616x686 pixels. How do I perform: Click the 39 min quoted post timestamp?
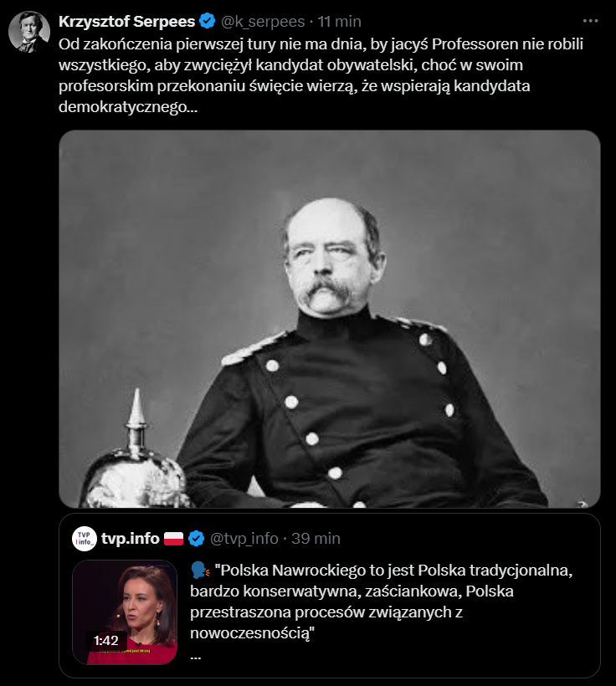(316, 539)
